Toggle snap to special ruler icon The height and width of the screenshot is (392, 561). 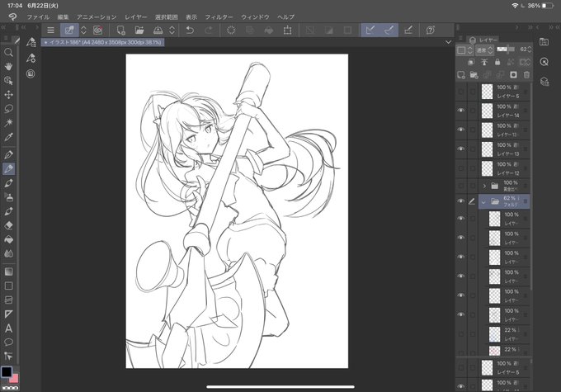tap(389, 30)
